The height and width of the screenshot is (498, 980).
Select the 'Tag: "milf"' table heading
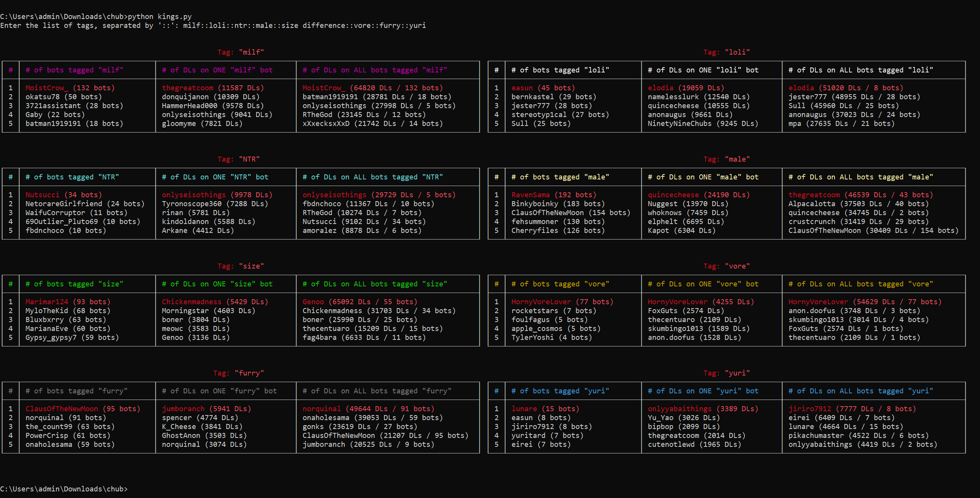[x=241, y=52]
